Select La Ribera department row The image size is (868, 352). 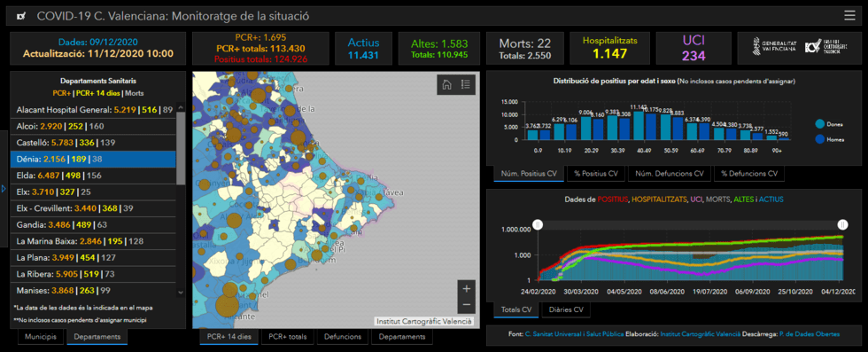[x=93, y=274]
